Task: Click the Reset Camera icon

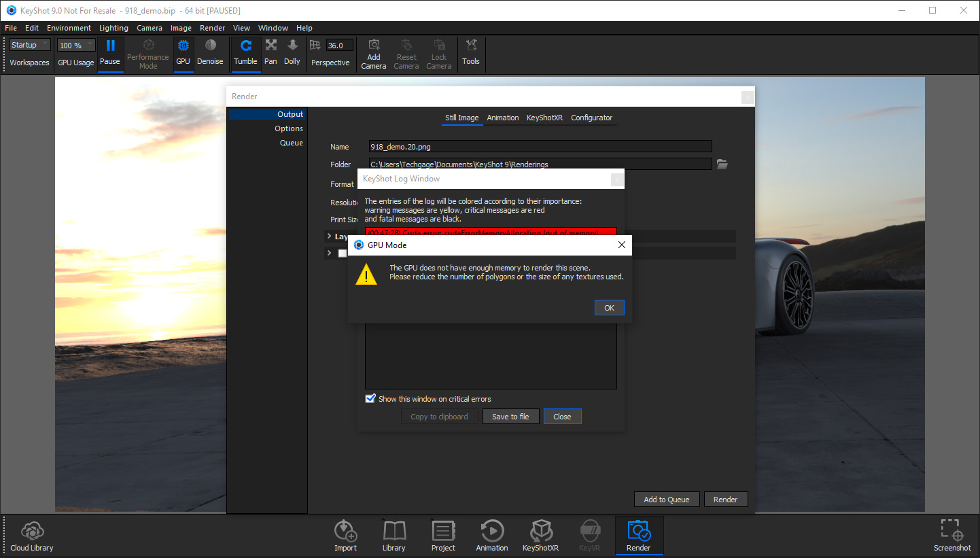Action: coord(406,44)
